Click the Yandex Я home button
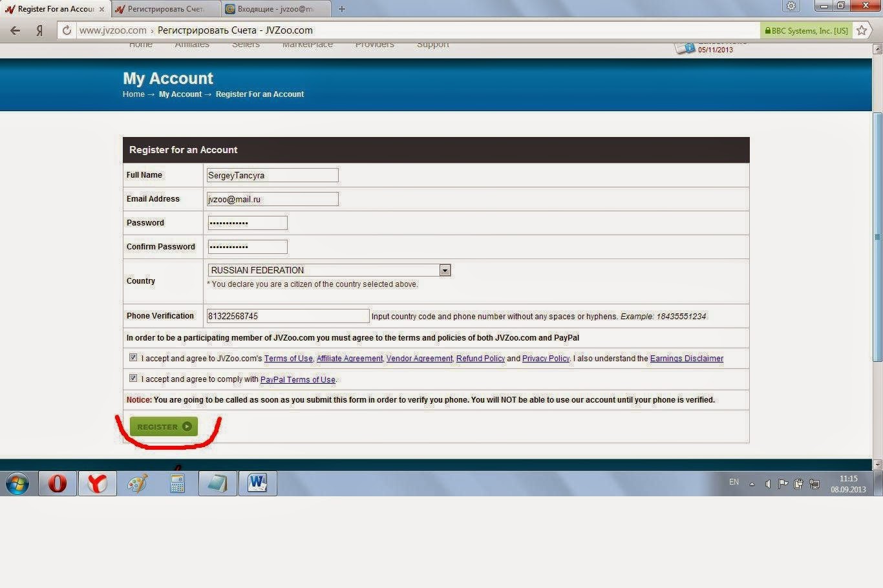The width and height of the screenshot is (883, 588). [39, 30]
